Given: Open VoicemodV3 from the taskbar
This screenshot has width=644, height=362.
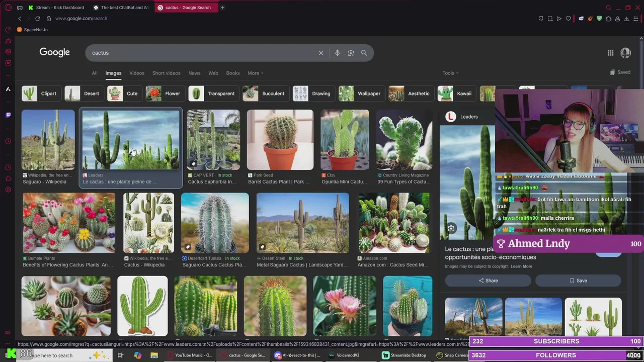Looking at the screenshot, I should (343, 355).
